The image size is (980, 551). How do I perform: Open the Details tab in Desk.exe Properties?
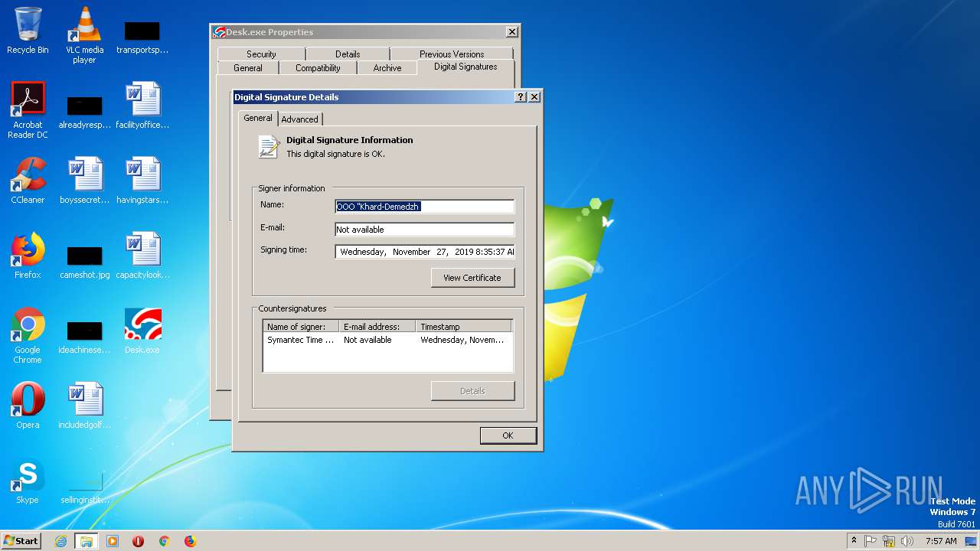click(x=348, y=54)
